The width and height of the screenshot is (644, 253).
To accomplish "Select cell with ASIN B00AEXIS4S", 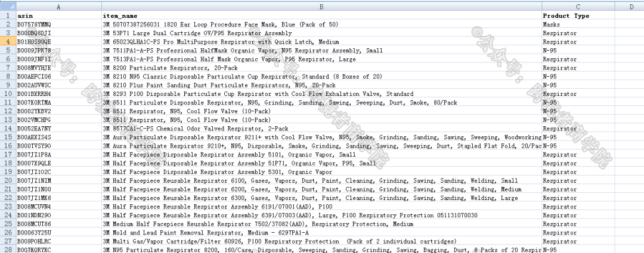I will (x=59, y=138).
